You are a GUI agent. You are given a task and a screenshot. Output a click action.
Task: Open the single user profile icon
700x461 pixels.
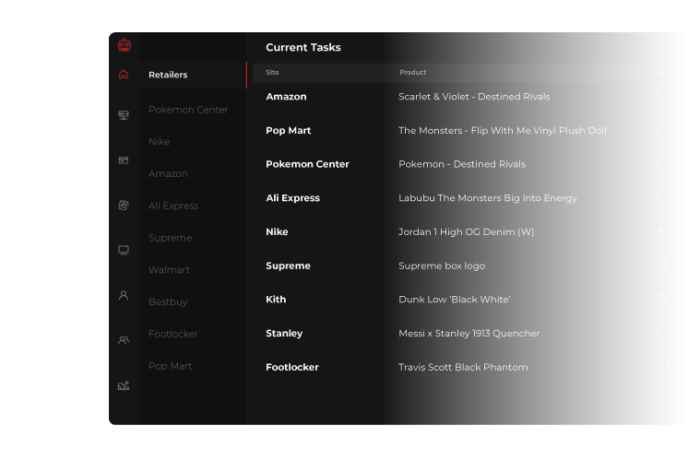[x=124, y=295]
